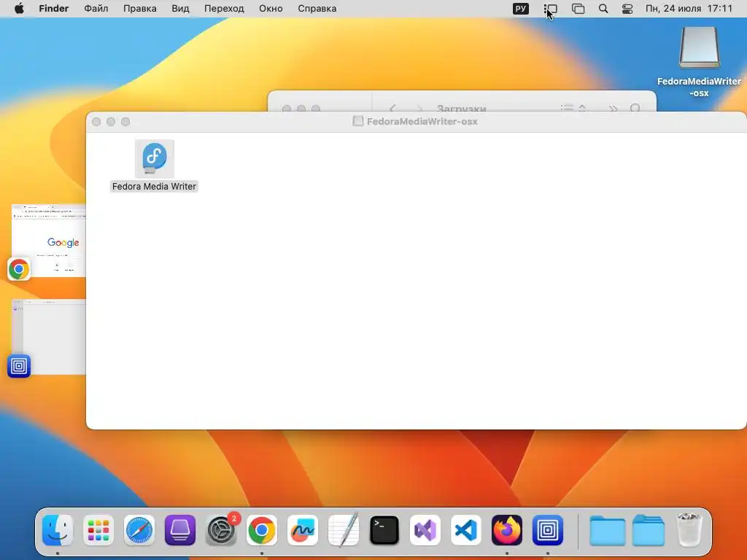Open the Переход menu
This screenshot has height=560, width=747.
click(x=224, y=9)
